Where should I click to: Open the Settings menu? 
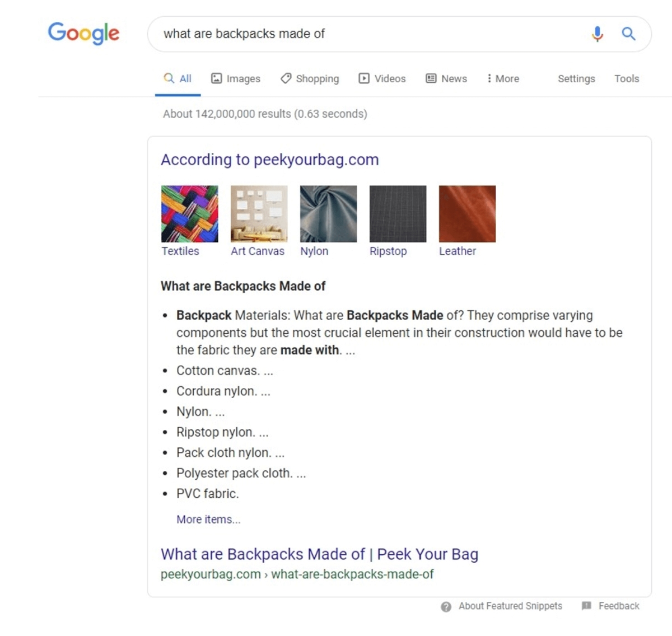pyautogui.click(x=576, y=78)
